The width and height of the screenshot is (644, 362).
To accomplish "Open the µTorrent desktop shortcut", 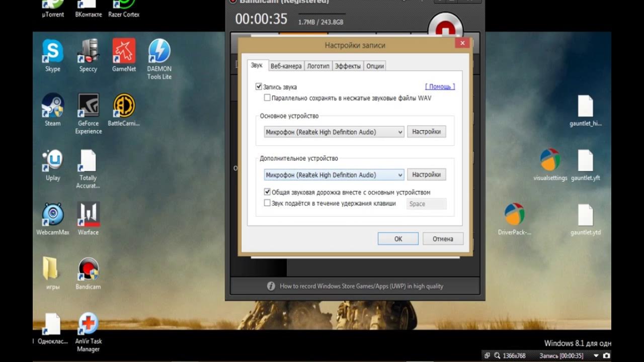I will tap(53, 9).
